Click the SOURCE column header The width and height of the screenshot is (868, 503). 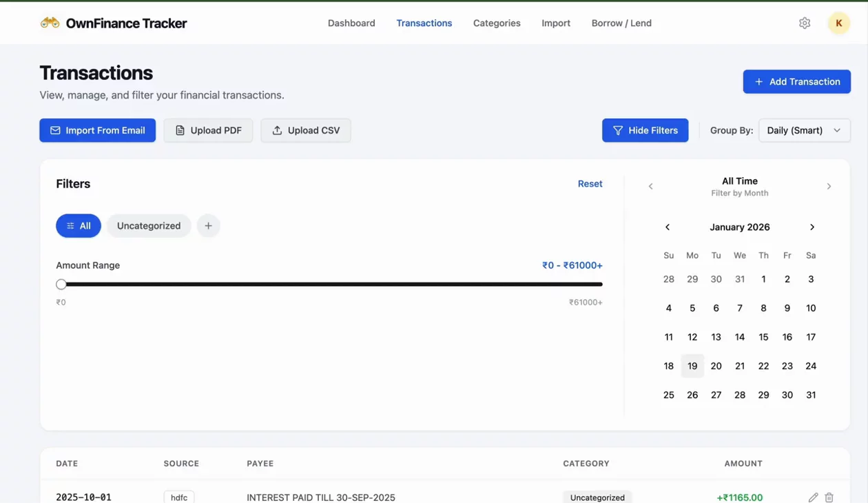click(x=181, y=464)
